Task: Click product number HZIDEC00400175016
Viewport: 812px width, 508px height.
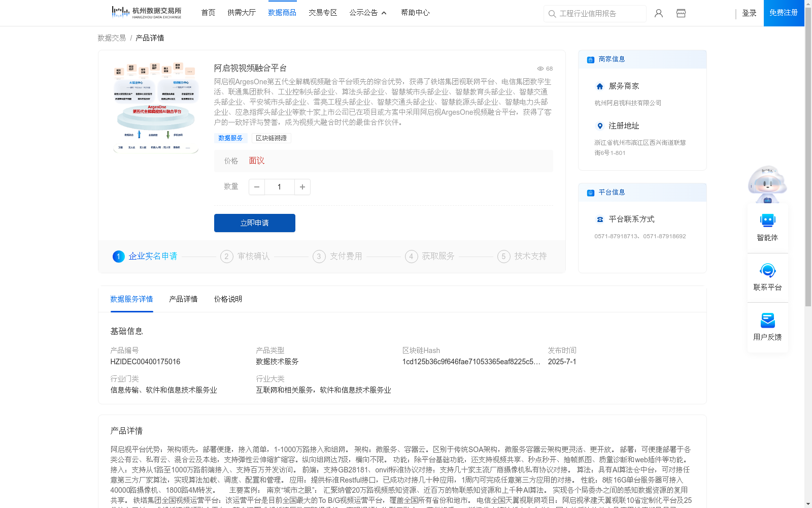Action: pos(145,362)
